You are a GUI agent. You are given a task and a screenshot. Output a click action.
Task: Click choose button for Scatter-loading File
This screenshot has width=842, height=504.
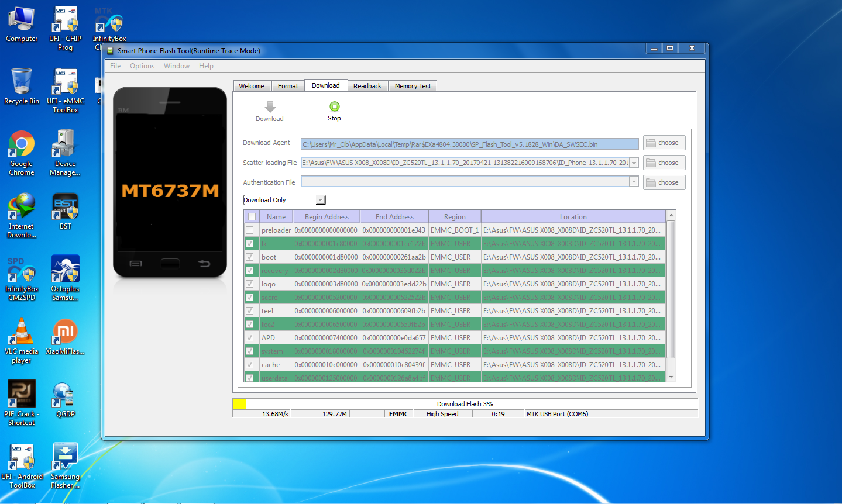tap(664, 163)
